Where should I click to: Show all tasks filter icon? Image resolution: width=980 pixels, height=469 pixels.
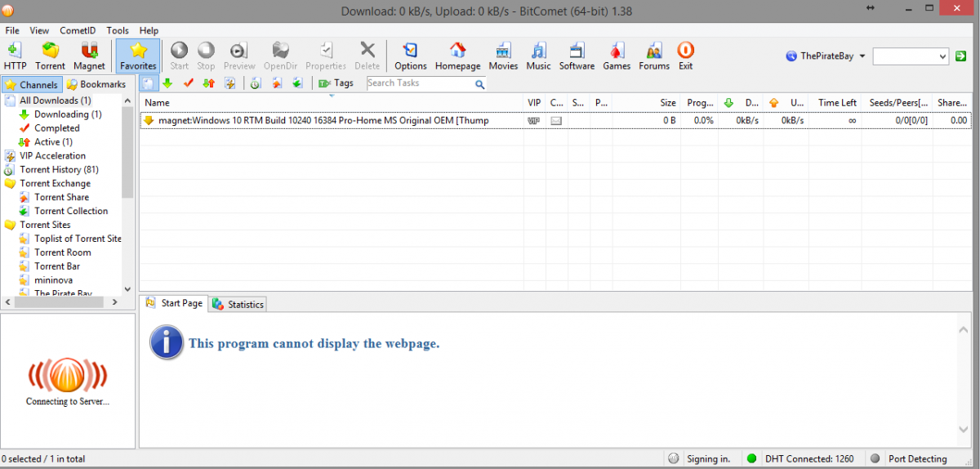point(148,83)
